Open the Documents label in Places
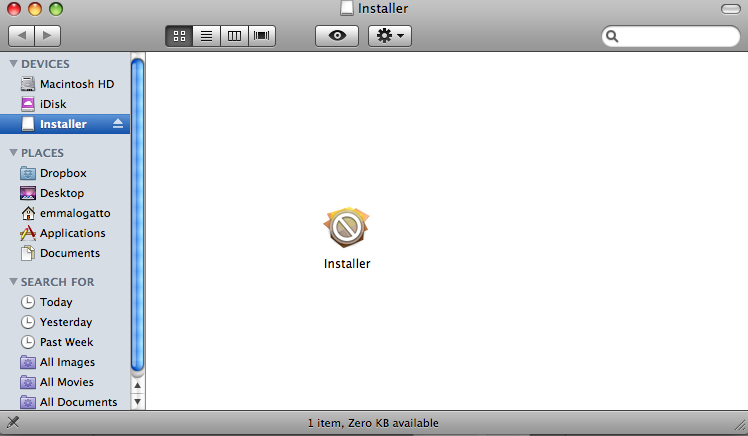Screen dimensions: 748x436 click(x=70, y=253)
